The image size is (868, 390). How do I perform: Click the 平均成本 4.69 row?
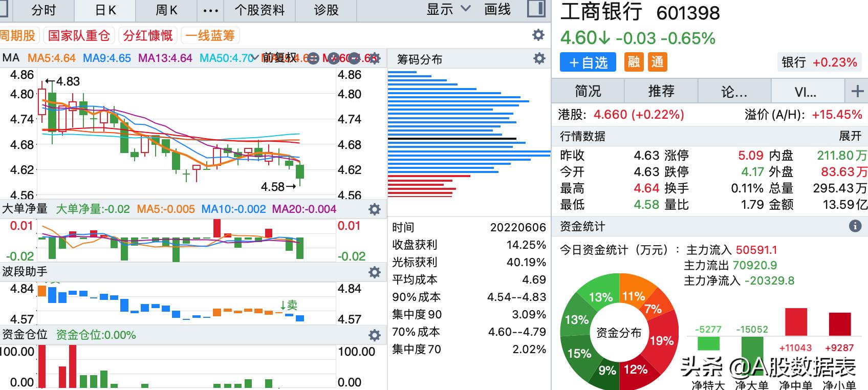(469, 279)
